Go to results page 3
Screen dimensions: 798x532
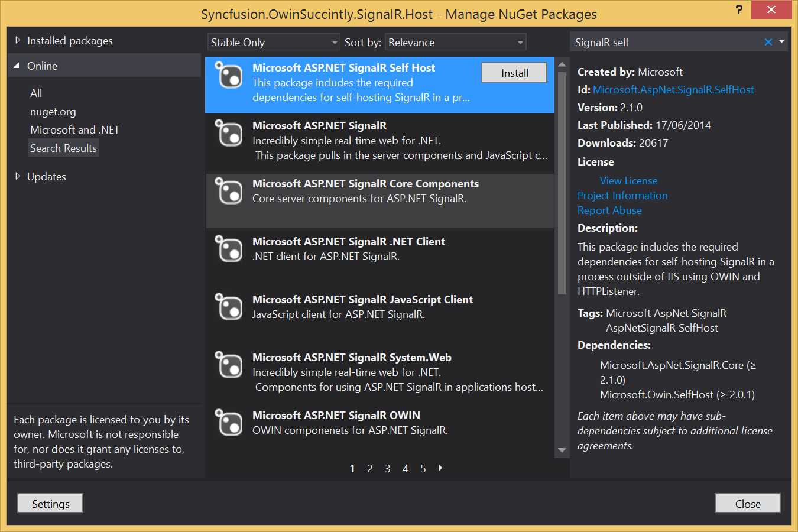click(x=388, y=468)
